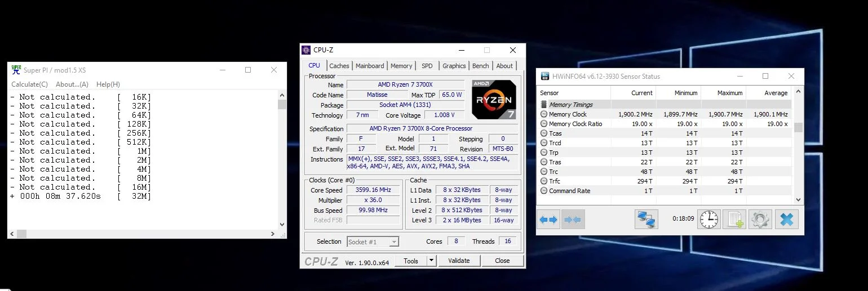This screenshot has height=291, width=868.
Task: Click the Threads value 16
Action: pyautogui.click(x=508, y=241)
